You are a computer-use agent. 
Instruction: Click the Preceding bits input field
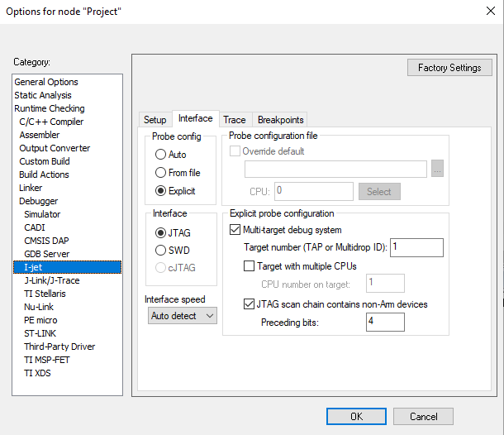click(x=384, y=323)
